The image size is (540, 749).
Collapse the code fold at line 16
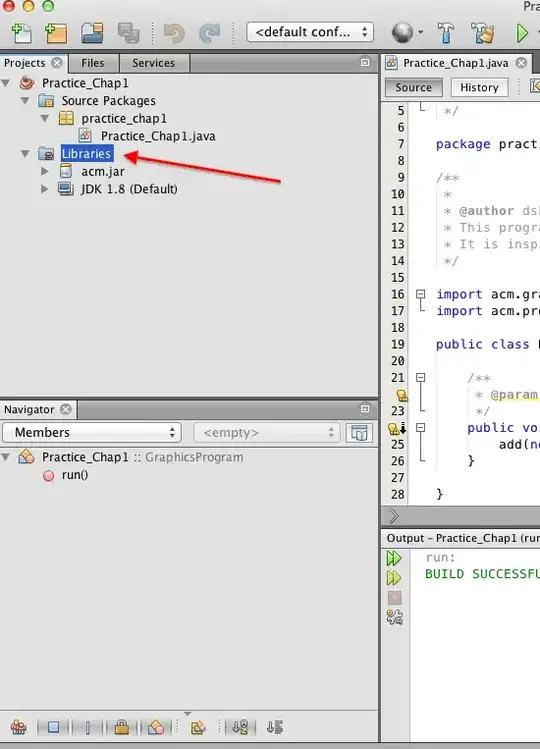point(421,294)
